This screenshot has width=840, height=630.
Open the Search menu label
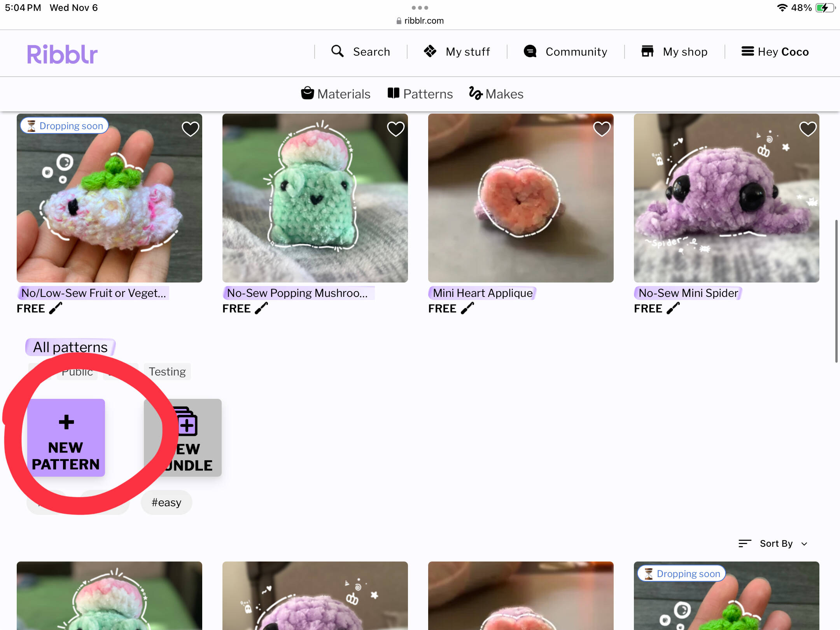(371, 52)
